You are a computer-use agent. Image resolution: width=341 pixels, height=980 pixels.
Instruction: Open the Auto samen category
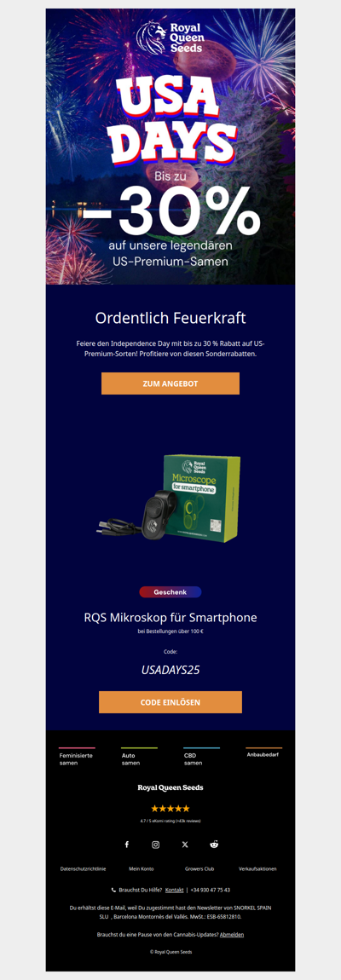coord(139,758)
